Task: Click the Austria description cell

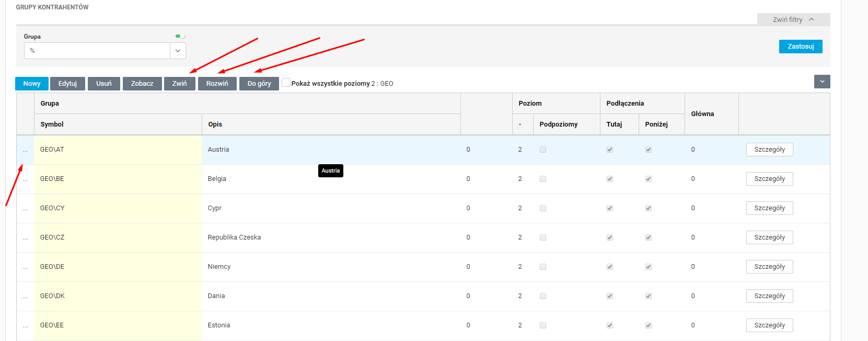Action: click(331, 150)
